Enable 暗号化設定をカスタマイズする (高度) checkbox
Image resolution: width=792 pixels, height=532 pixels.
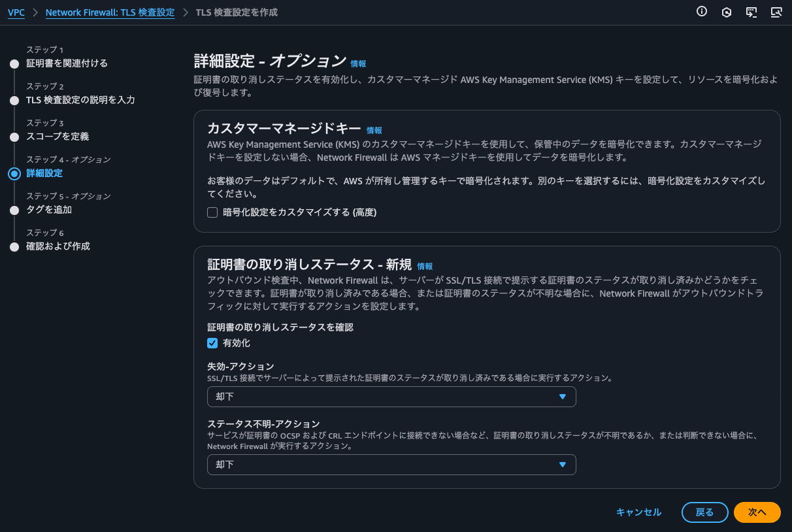click(x=212, y=212)
